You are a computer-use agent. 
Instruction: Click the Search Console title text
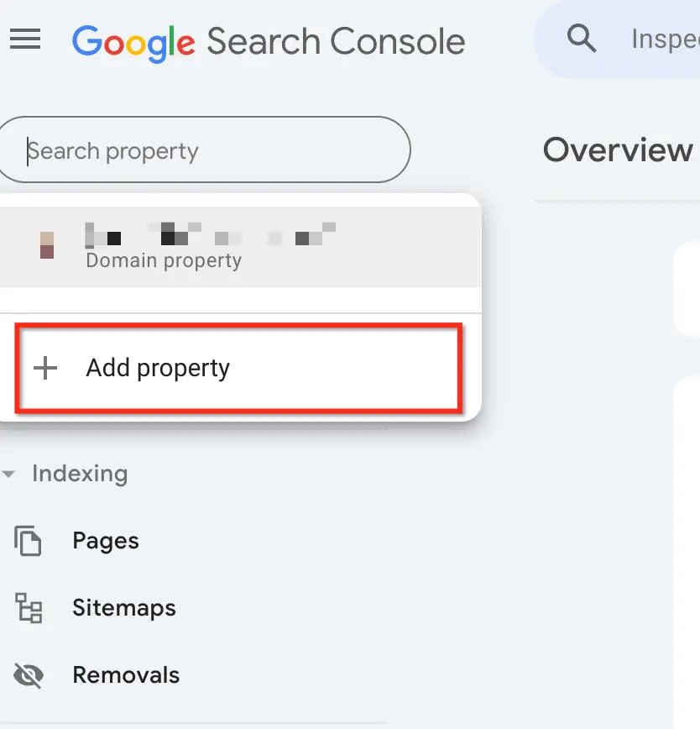click(336, 42)
